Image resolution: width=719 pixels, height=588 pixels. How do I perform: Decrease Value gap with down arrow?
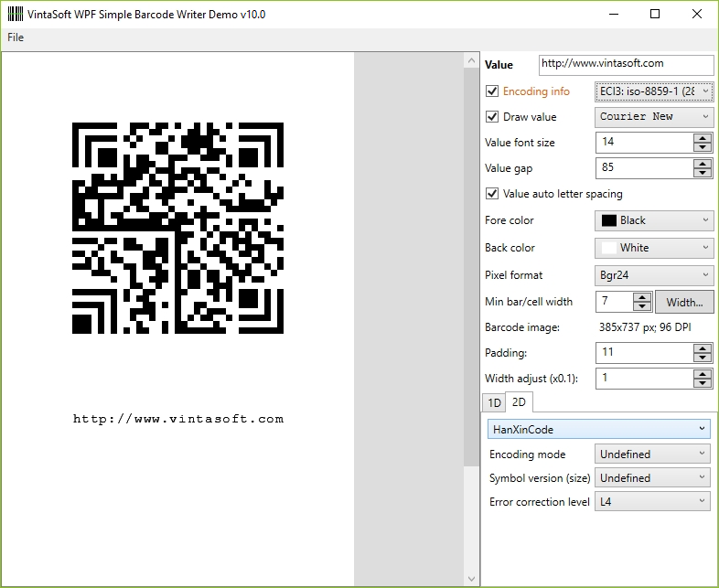coord(703,173)
